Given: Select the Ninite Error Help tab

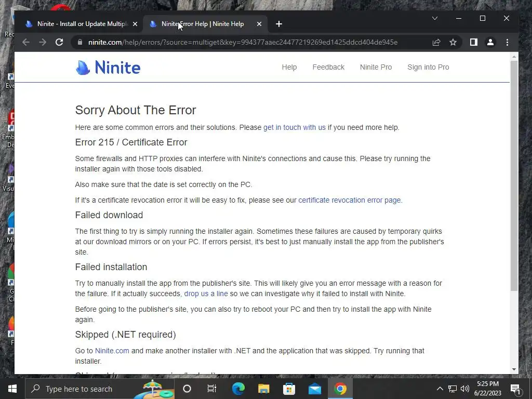Looking at the screenshot, I should 205,24.
